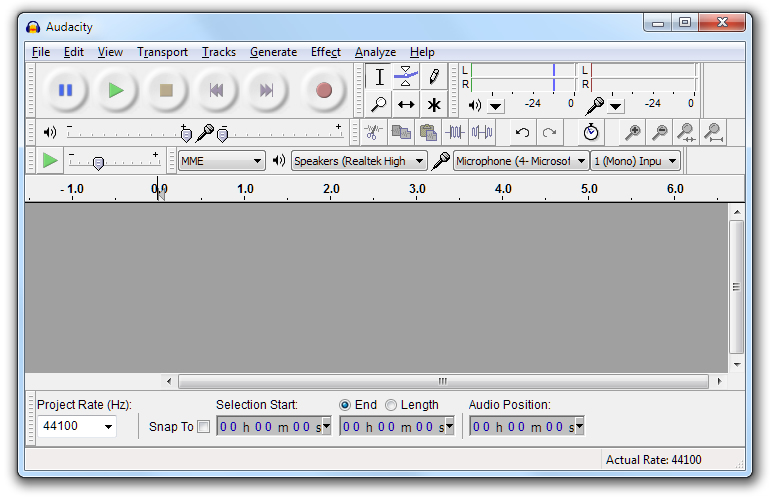Start playback with the large Play button
The height and width of the screenshot is (504, 780).
116,91
